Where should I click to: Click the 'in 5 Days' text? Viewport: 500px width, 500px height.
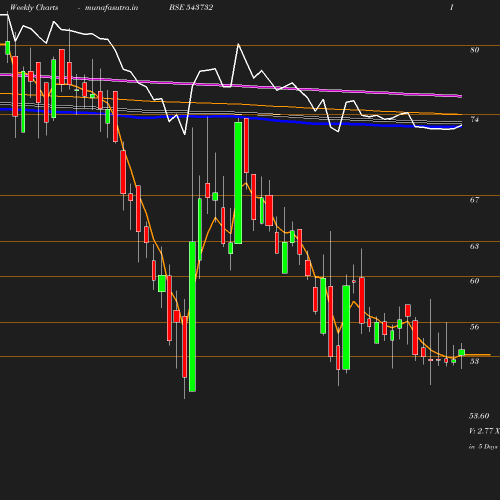(x=483, y=447)
